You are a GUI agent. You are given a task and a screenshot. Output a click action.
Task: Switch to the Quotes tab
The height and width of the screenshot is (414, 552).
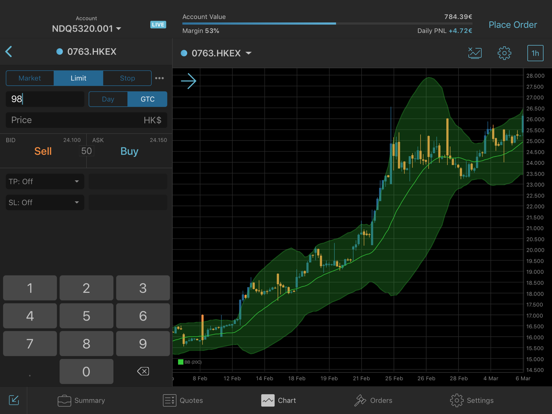[x=183, y=400]
